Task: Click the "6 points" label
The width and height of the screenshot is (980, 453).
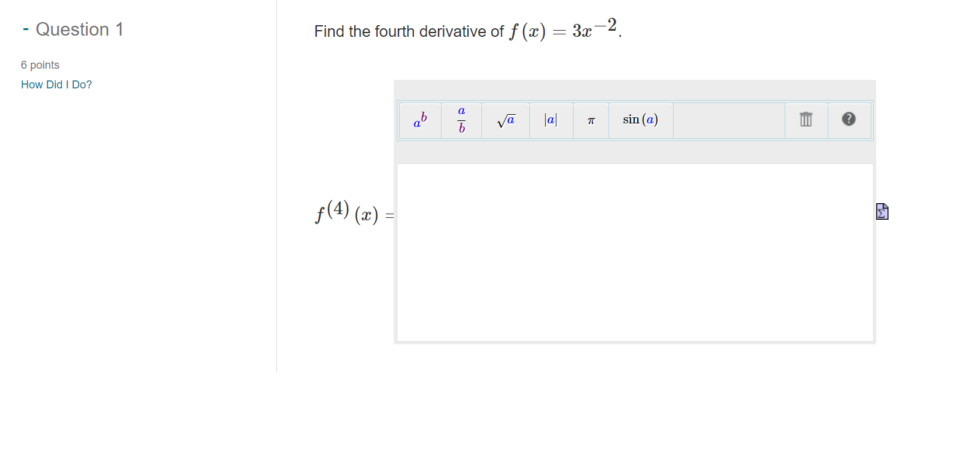Action: coord(41,64)
